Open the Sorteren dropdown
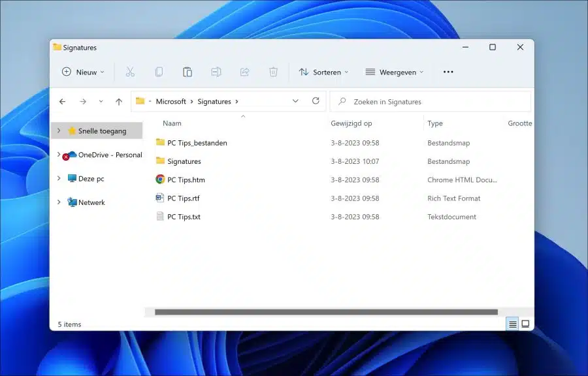This screenshot has width=588, height=376. click(323, 72)
